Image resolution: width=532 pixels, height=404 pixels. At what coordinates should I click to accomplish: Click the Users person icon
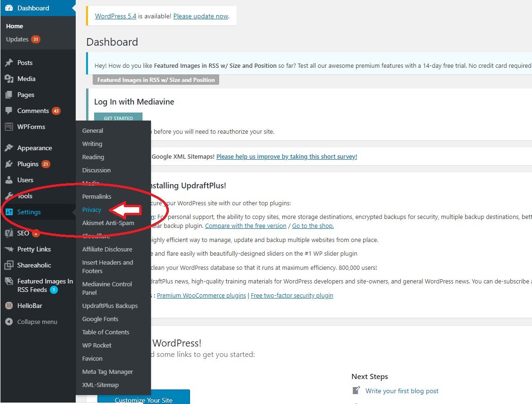9,180
